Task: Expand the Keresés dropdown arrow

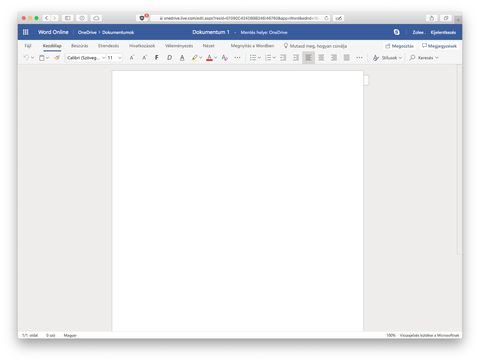Action: (437, 58)
